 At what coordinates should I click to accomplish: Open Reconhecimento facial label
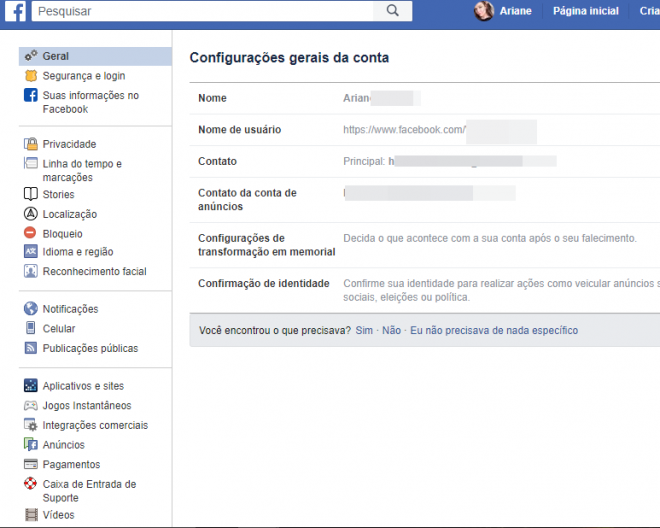coord(95,271)
